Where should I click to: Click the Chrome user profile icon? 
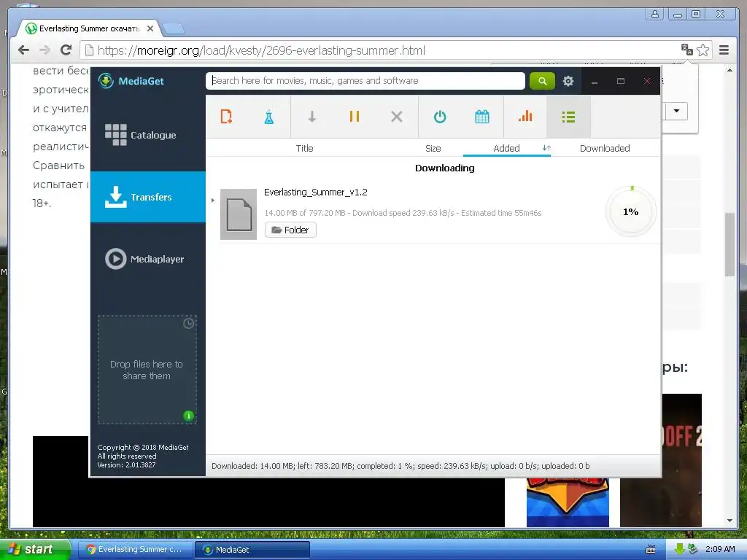(655, 15)
